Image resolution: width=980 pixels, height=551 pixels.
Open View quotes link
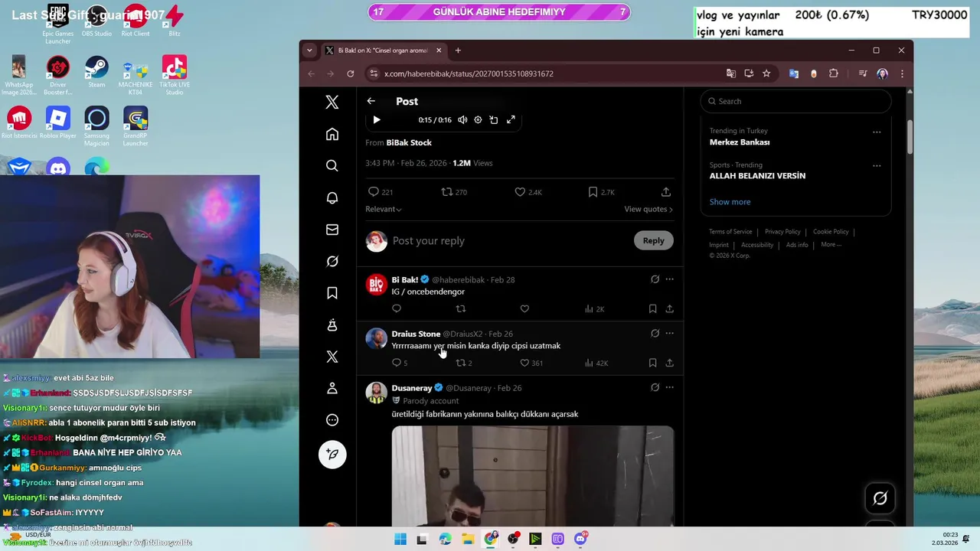[648, 209]
